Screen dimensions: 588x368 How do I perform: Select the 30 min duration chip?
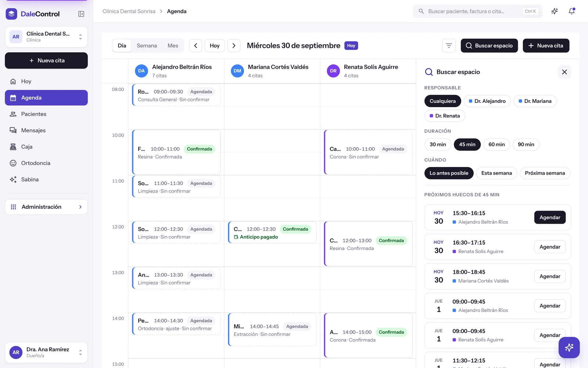click(x=438, y=144)
